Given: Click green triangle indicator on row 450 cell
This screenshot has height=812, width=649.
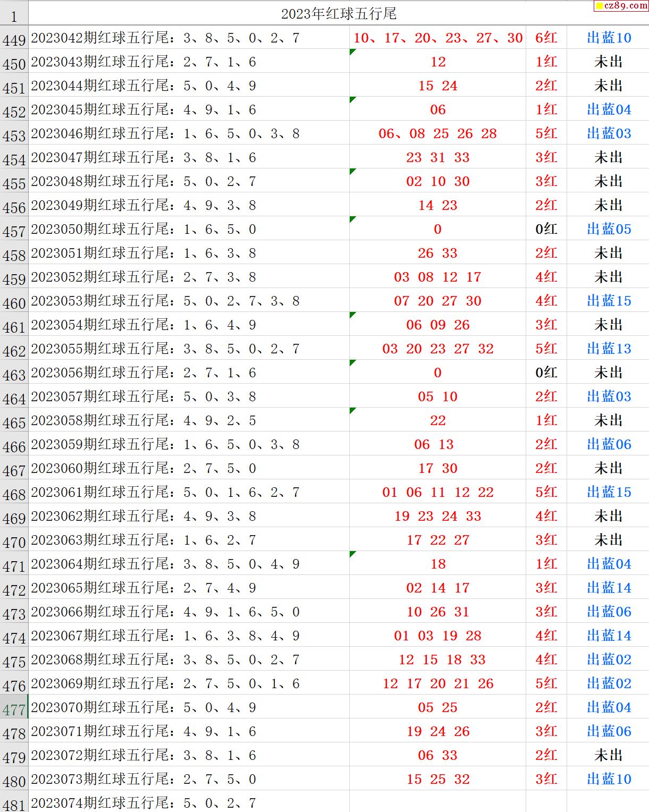Looking at the screenshot, I should click(x=352, y=52).
